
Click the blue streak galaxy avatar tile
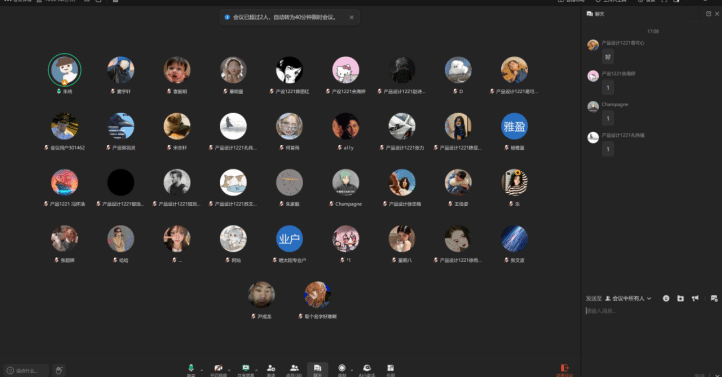point(514,238)
